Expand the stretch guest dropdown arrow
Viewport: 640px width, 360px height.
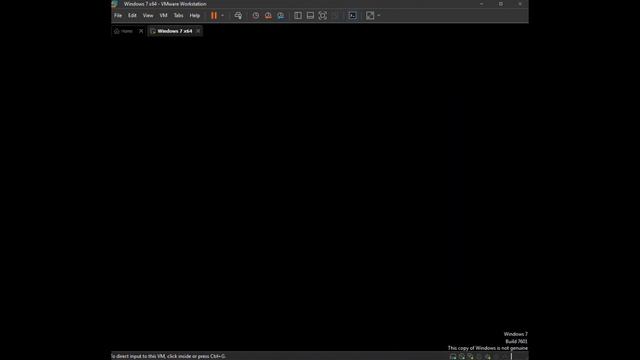(x=379, y=16)
